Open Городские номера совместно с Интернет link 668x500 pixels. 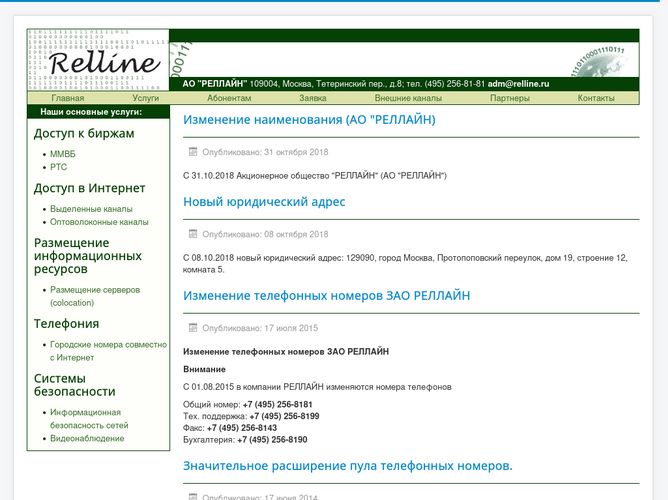click(x=108, y=351)
